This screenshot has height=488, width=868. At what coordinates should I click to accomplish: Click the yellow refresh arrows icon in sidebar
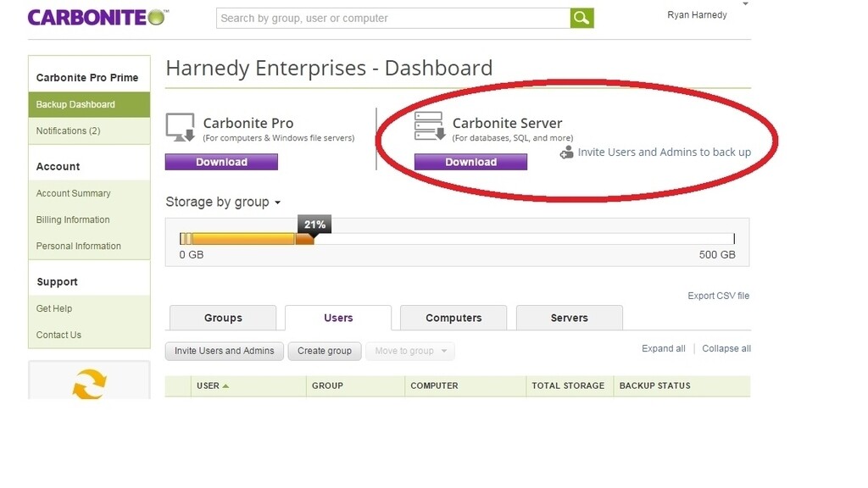point(88,383)
